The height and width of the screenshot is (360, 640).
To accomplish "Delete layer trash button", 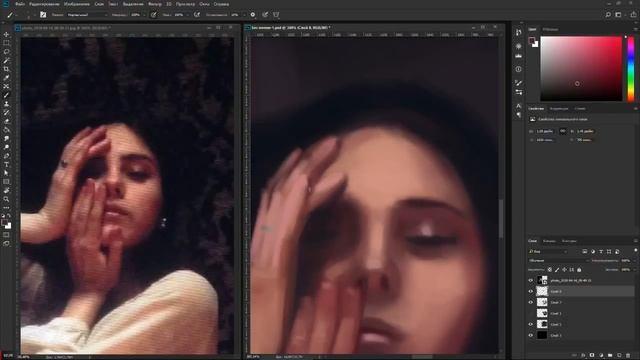I will point(628,356).
